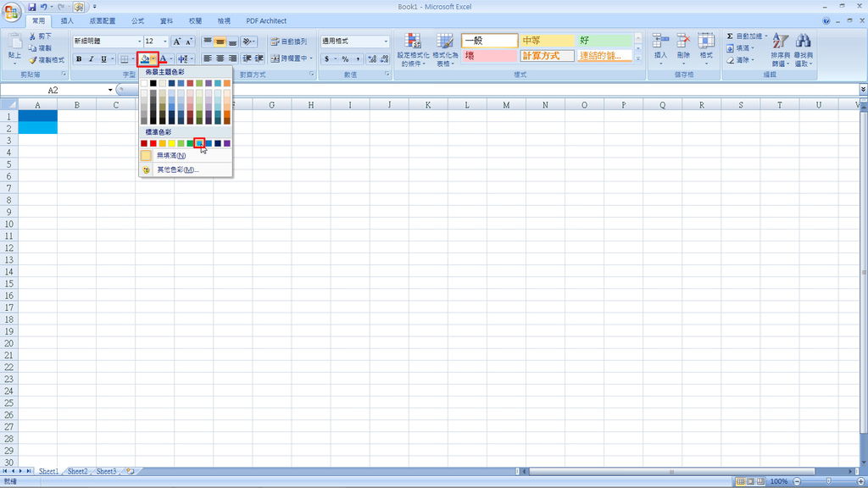The width and height of the screenshot is (868, 488).
Task: Switch to the Insert (插入) ribbon tab
Action: 67,21
